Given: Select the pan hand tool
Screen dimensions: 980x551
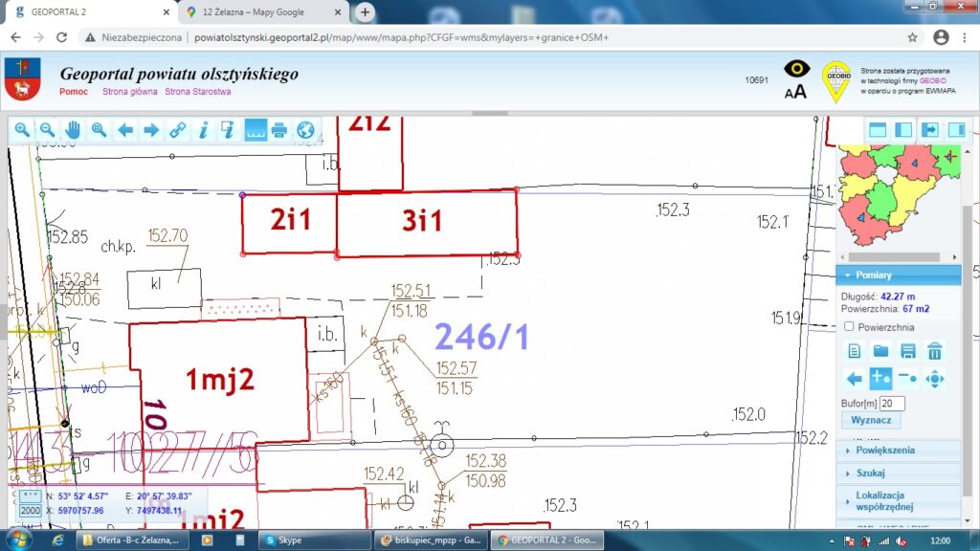Looking at the screenshot, I should coord(73,130).
